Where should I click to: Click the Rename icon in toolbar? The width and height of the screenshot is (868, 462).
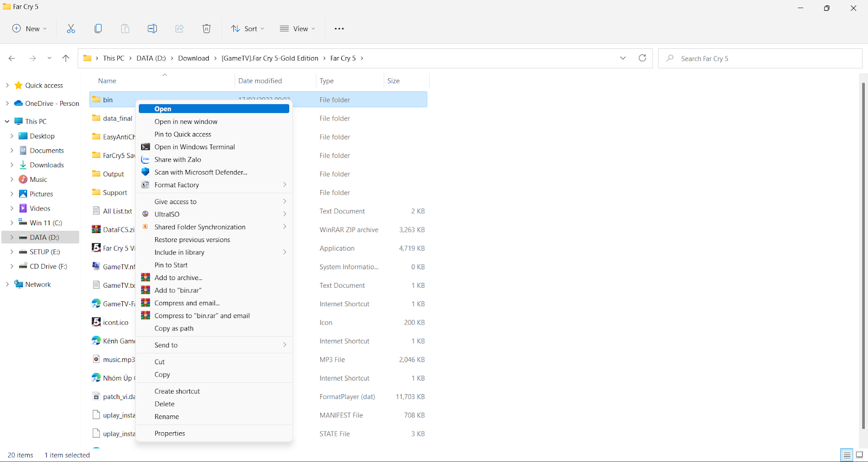point(152,29)
